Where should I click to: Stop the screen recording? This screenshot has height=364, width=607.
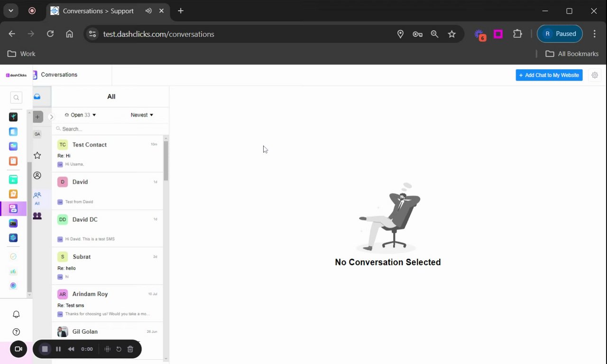(45, 349)
